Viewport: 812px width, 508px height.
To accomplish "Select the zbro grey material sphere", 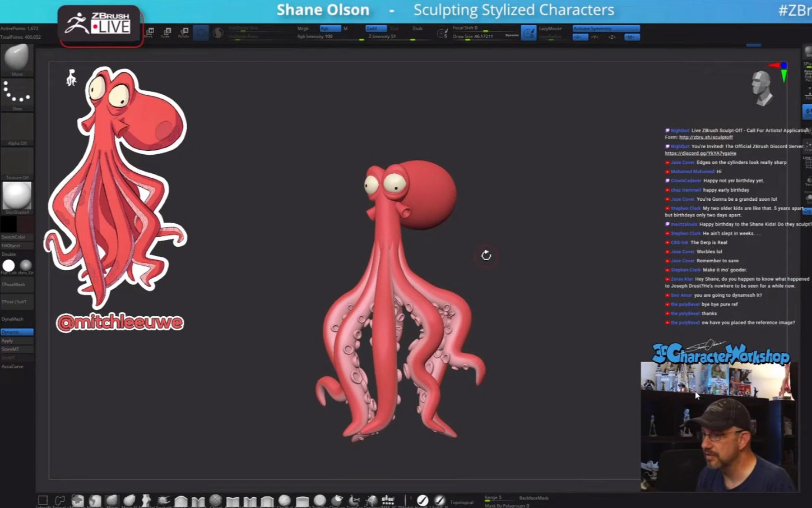I will tap(26, 266).
